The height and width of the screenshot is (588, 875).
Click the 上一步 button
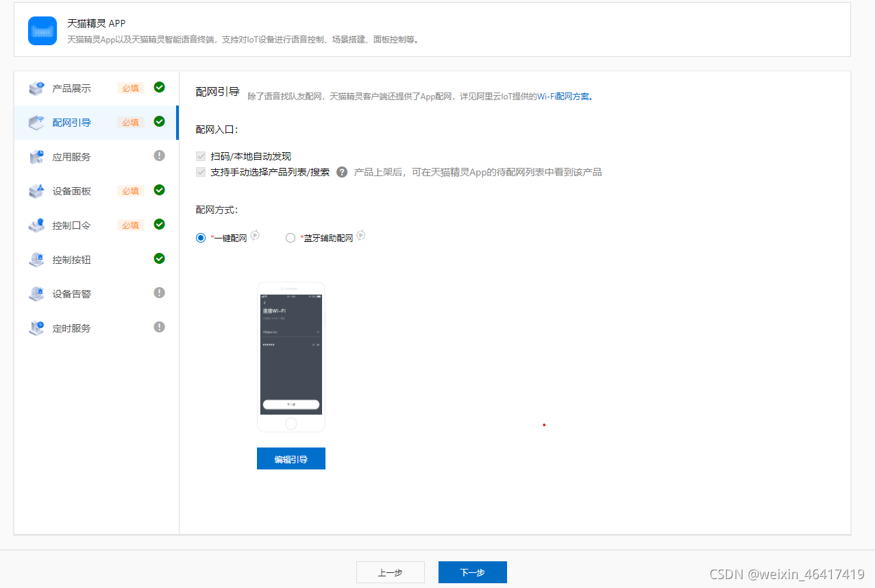391,572
